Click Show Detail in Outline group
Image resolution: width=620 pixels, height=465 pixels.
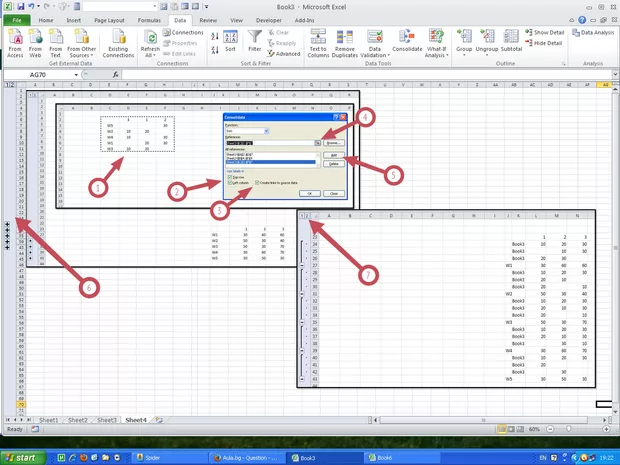click(546, 32)
